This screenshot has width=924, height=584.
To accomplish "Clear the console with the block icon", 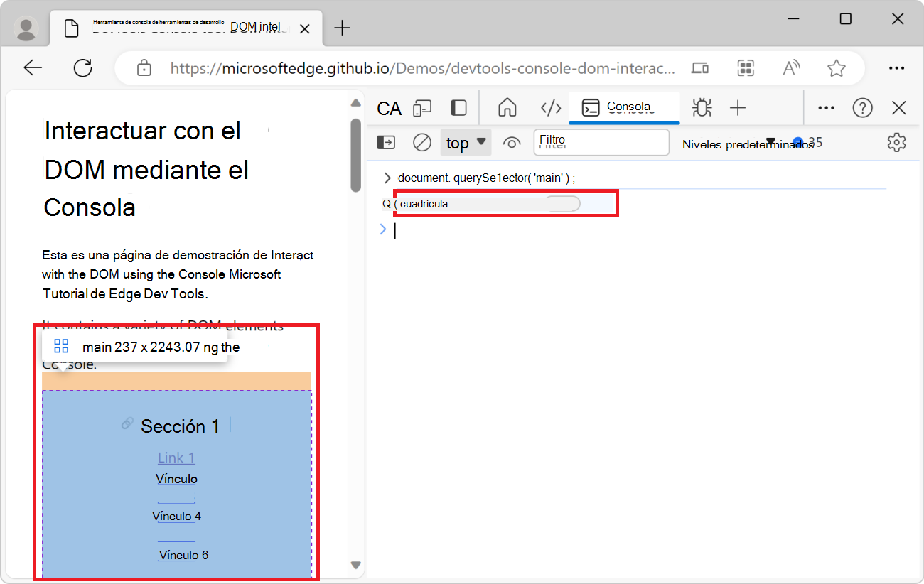I will tap(421, 142).
